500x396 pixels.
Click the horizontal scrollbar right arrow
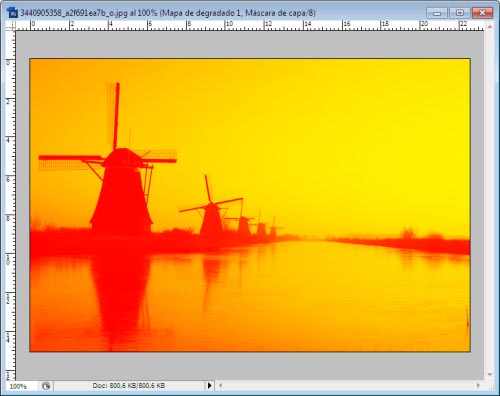coord(478,386)
